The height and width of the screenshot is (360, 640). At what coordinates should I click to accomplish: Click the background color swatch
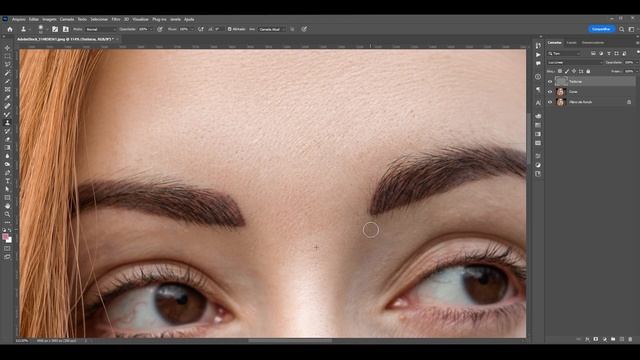(x=9, y=240)
